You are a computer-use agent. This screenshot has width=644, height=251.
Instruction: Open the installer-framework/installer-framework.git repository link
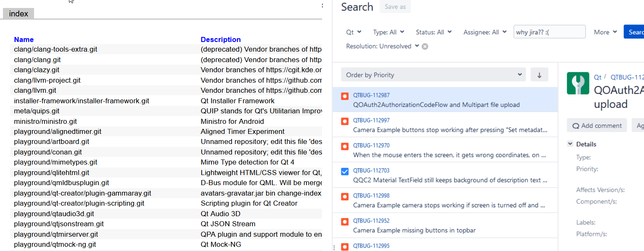point(82,101)
